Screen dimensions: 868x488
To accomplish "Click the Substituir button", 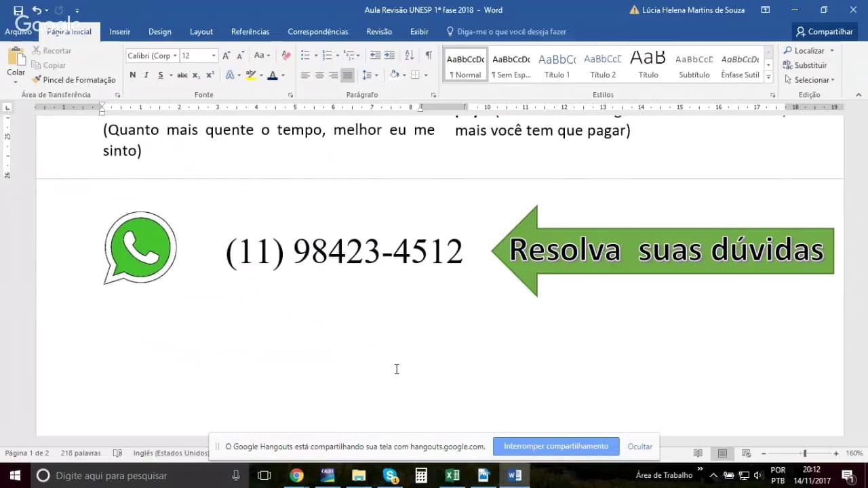I will click(x=805, y=65).
